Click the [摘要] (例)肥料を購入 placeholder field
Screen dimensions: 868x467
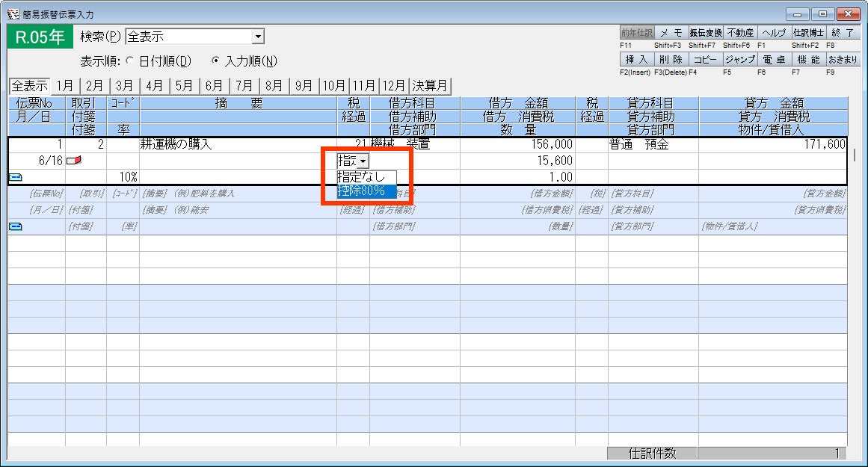[238, 194]
